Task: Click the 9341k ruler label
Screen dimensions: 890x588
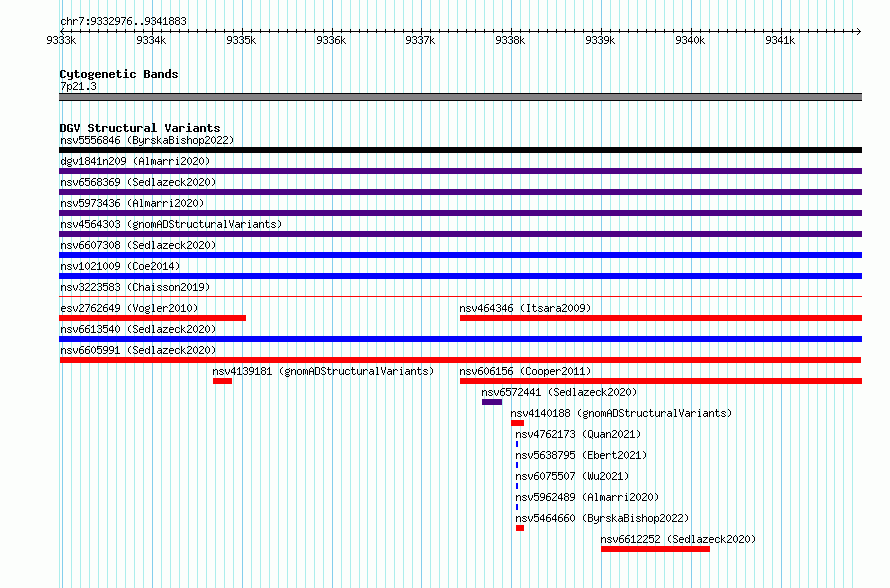Action: click(x=780, y=40)
